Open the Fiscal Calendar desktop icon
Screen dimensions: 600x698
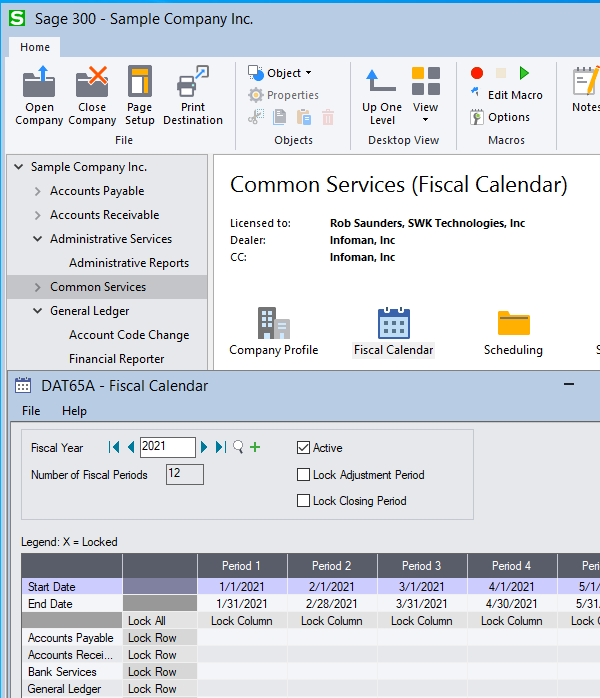click(393, 324)
